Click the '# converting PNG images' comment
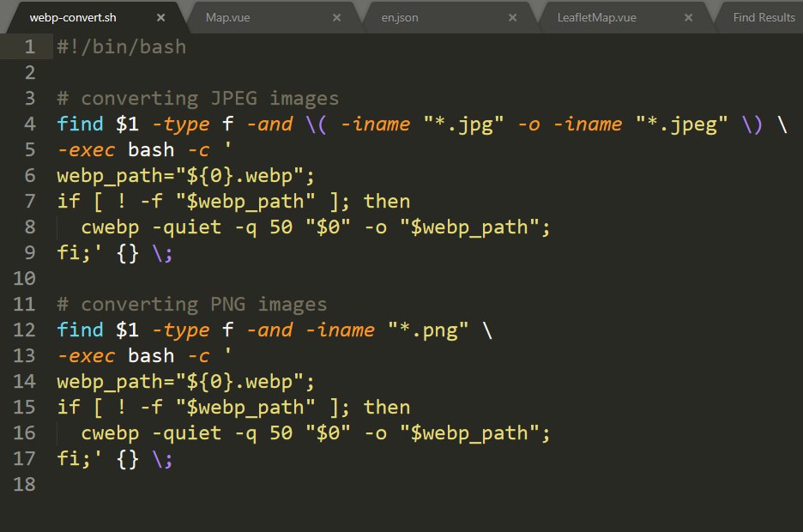 click(191, 305)
